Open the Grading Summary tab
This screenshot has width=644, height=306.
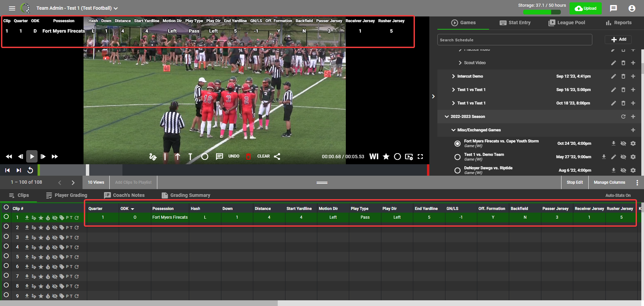[x=186, y=195]
